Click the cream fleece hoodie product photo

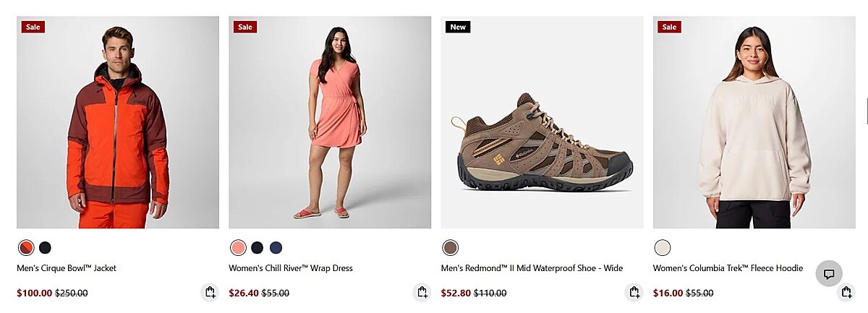754,123
